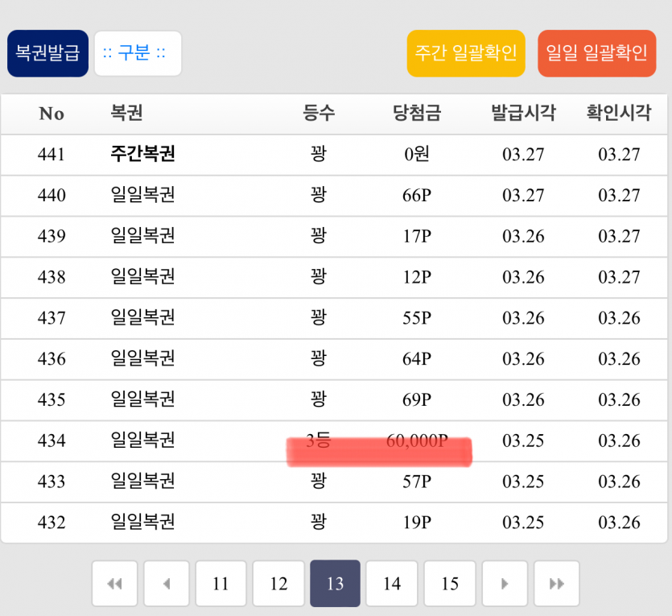
Task: Go to next page arrow
Action: pyautogui.click(x=505, y=584)
